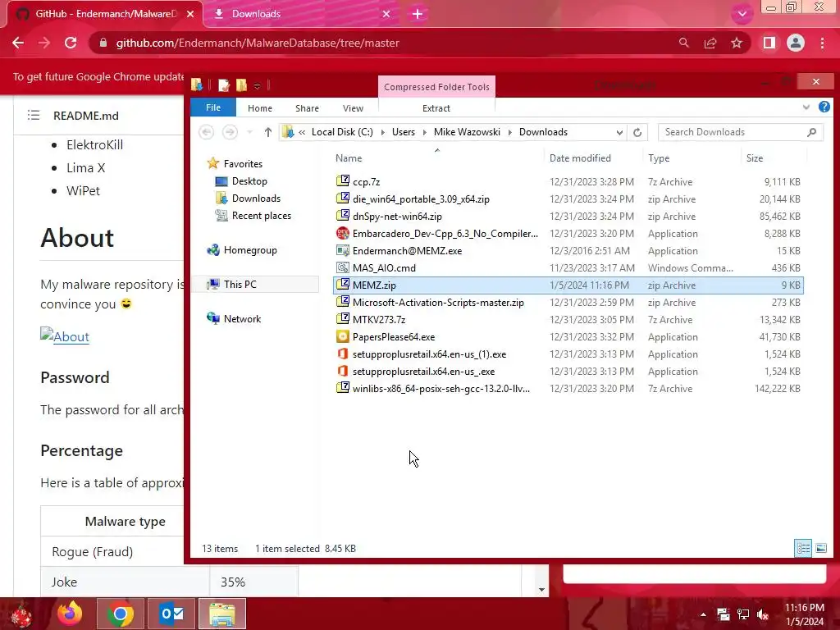Click the muted volume tray icon
The image size is (840, 630).
(763, 614)
